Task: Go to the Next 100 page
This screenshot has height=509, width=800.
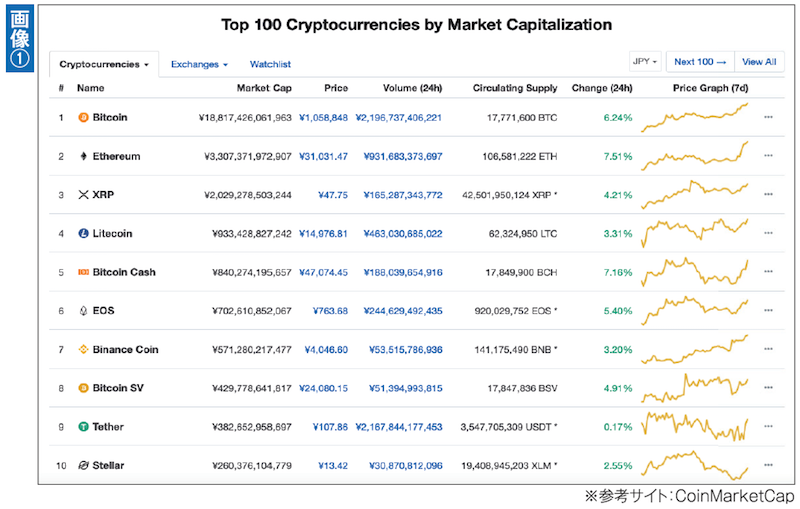Action: point(700,62)
